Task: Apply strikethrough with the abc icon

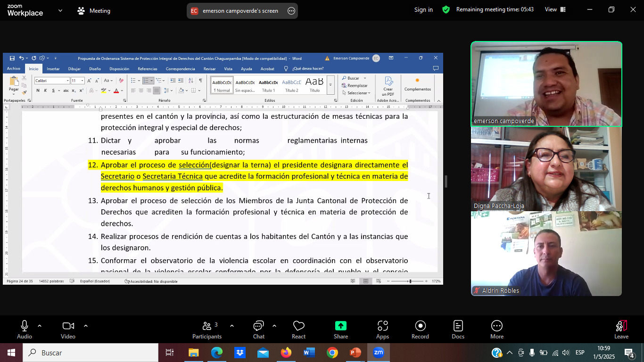Action: (x=66, y=90)
